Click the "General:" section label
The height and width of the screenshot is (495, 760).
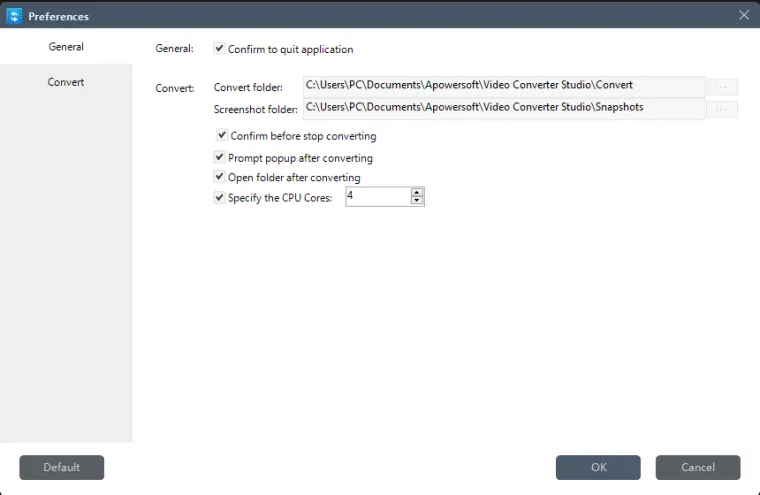tap(174, 48)
